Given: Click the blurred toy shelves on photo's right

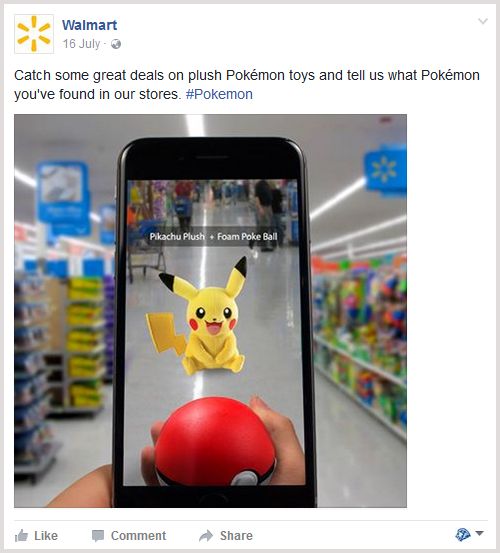Looking at the screenshot, I should pyautogui.click(x=360, y=339).
